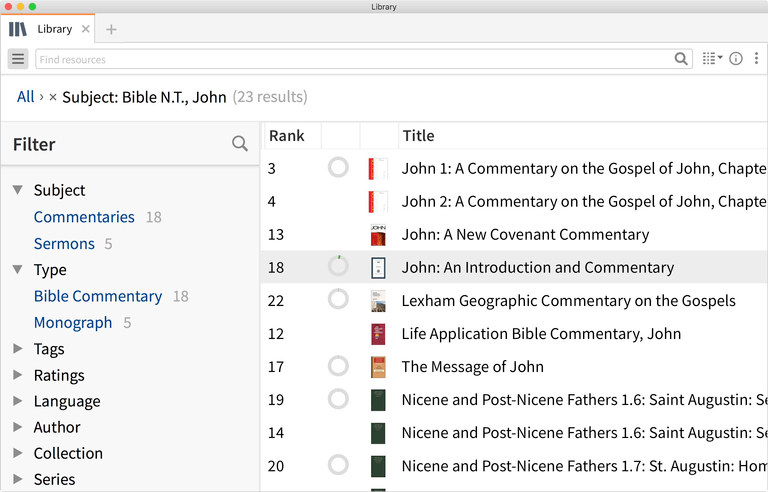
Task: Select 'John 2: A Commentary on the Gospel' title
Action: 584,201
